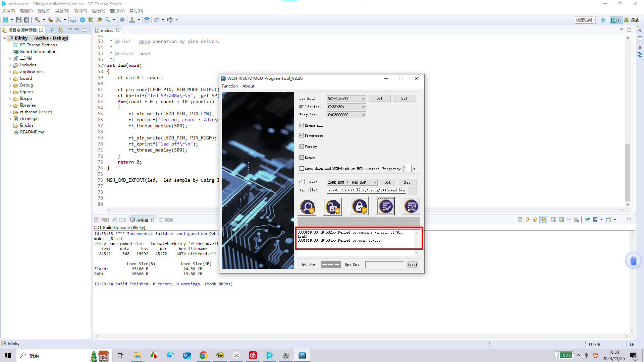Screen dimensions: 644x362
Task: Click the Get button next to Dev Mod
Action: pyautogui.click(x=379, y=99)
